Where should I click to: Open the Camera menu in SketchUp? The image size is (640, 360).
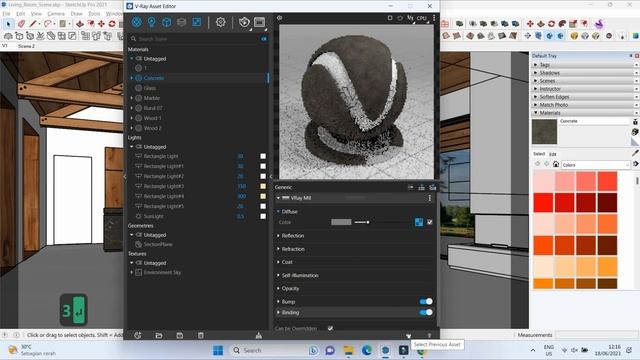coord(56,13)
